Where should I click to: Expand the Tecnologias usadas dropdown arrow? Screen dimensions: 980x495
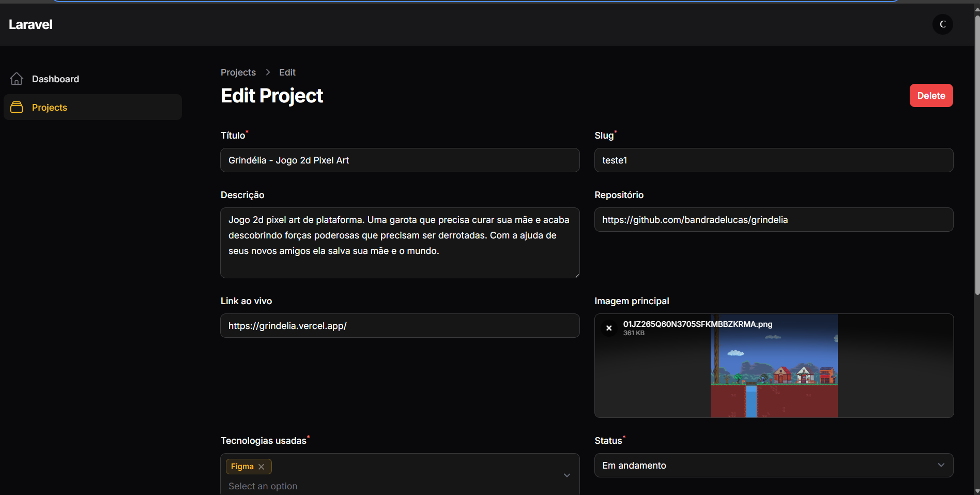point(566,475)
